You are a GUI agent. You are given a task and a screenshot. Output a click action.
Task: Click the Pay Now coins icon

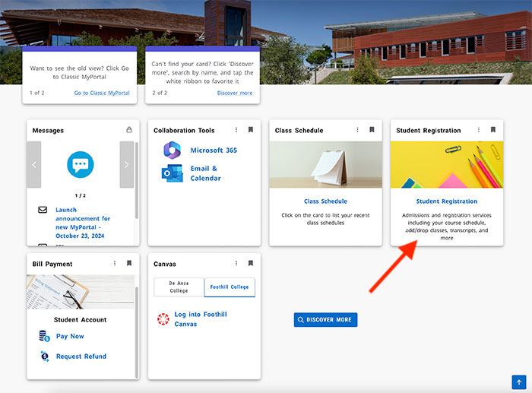[x=44, y=336]
